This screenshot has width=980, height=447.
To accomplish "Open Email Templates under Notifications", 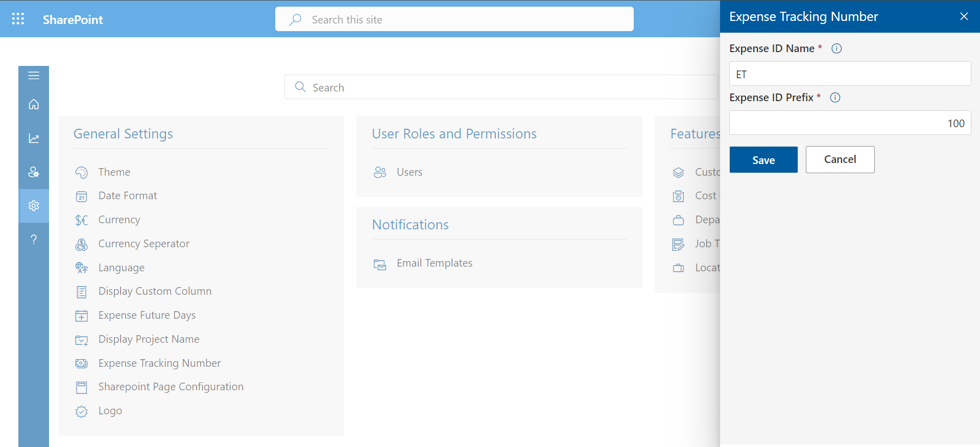I will [x=435, y=263].
